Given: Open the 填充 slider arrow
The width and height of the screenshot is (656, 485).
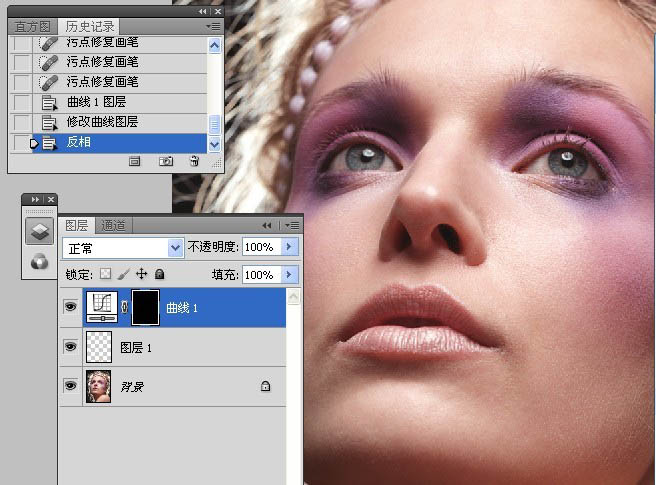Looking at the screenshot, I should pyautogui.click(x=290, y=275).
